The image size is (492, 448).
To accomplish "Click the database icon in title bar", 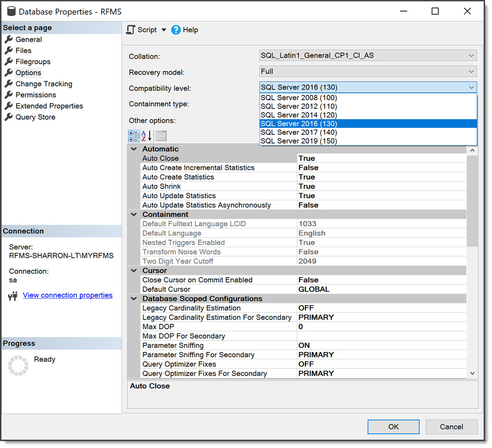I will 11,11.
